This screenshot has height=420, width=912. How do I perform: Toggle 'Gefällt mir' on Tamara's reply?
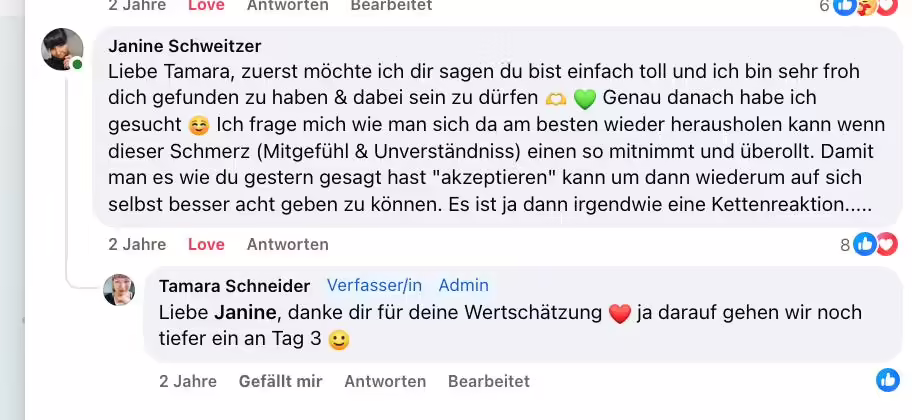pyautogui.click(x=280, y=381)
